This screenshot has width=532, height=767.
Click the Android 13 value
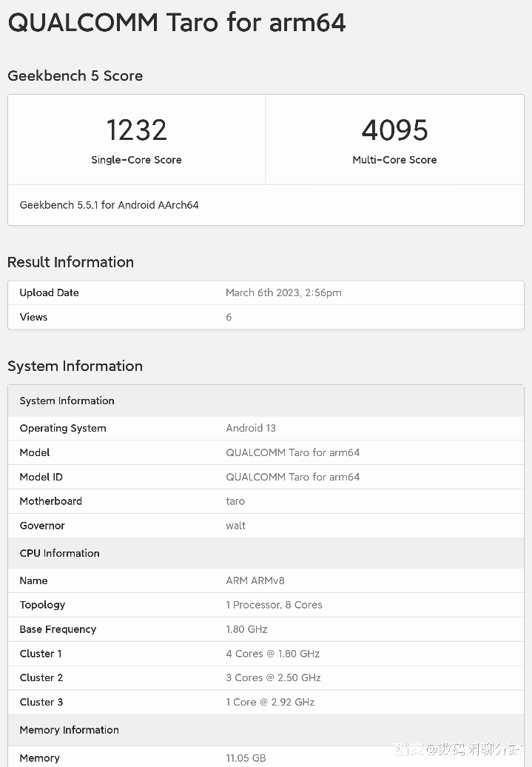pos(251,428)
